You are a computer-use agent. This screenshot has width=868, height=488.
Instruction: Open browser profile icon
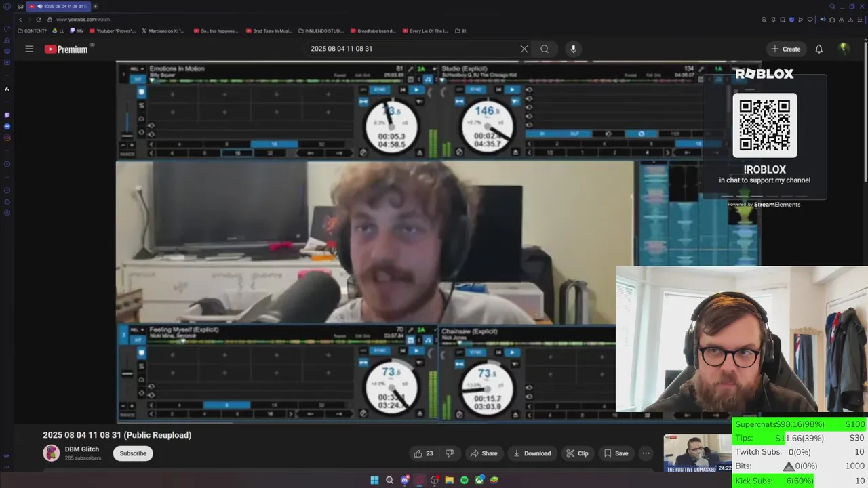pyautogui.click(x=842, y=20)
